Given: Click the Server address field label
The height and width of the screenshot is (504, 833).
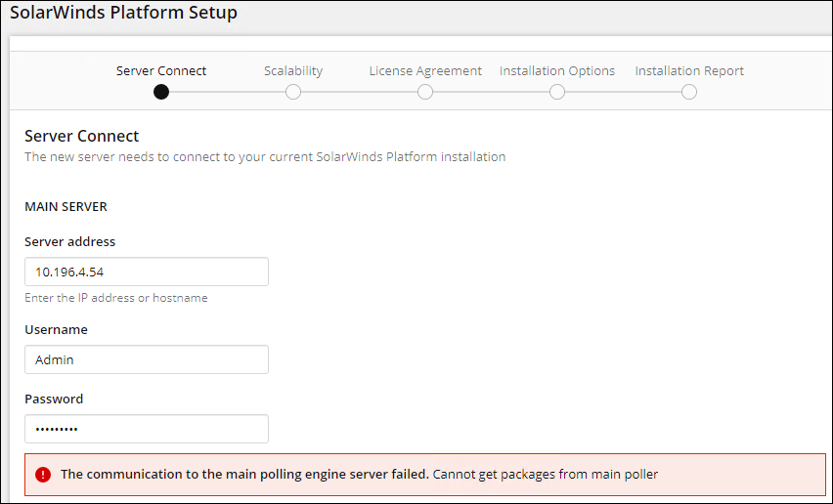Looking at the screenshot, I should pos(69,241).
